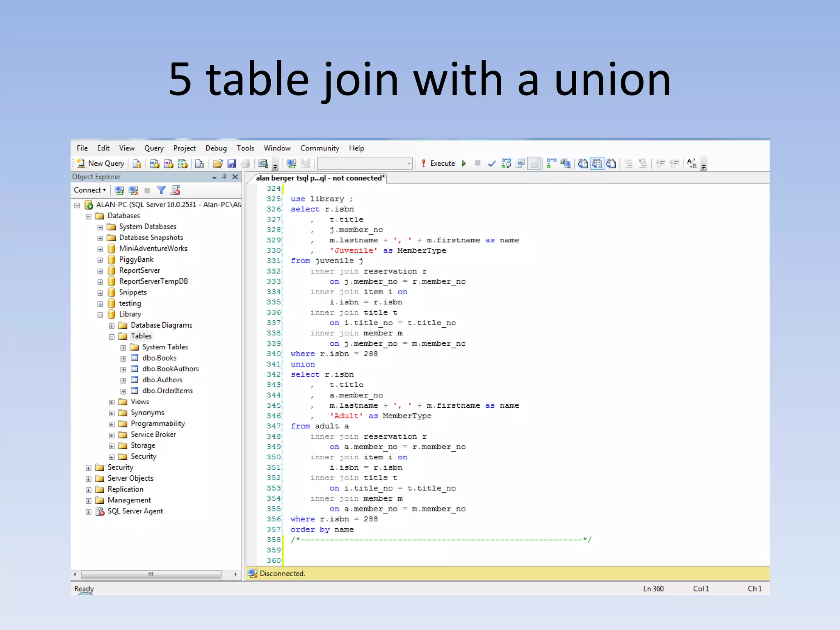Expand the dbo.Books table
Screen dimensions: 840x630
[123, 358]
